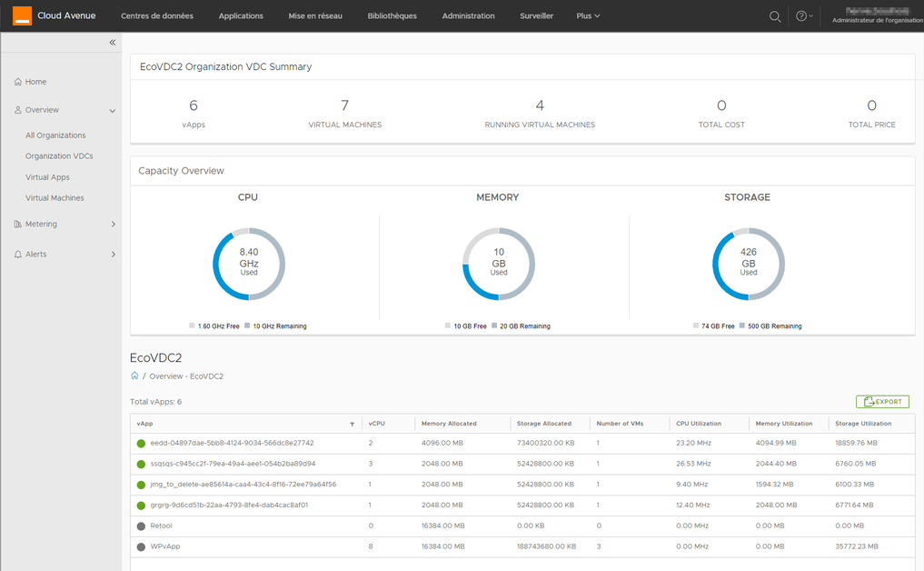This screenshot has width=924, height=571.
Task: Click the Overview person icon
Action: pyautogui.click(x=18, y=110)
